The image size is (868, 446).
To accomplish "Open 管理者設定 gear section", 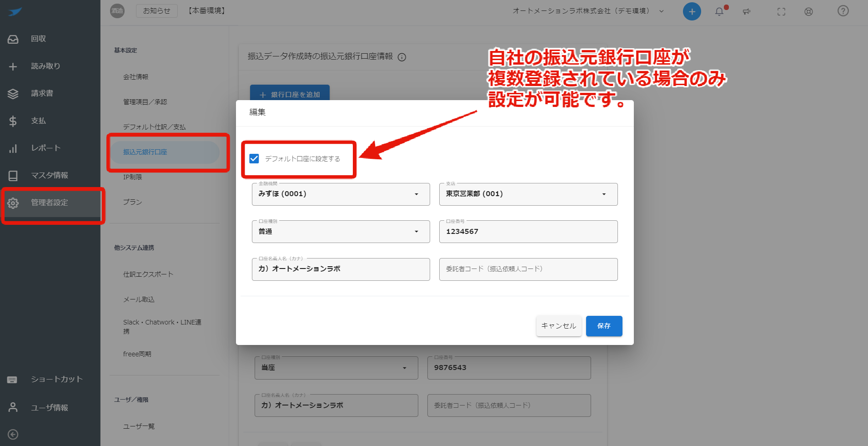I will pos(50,203).
